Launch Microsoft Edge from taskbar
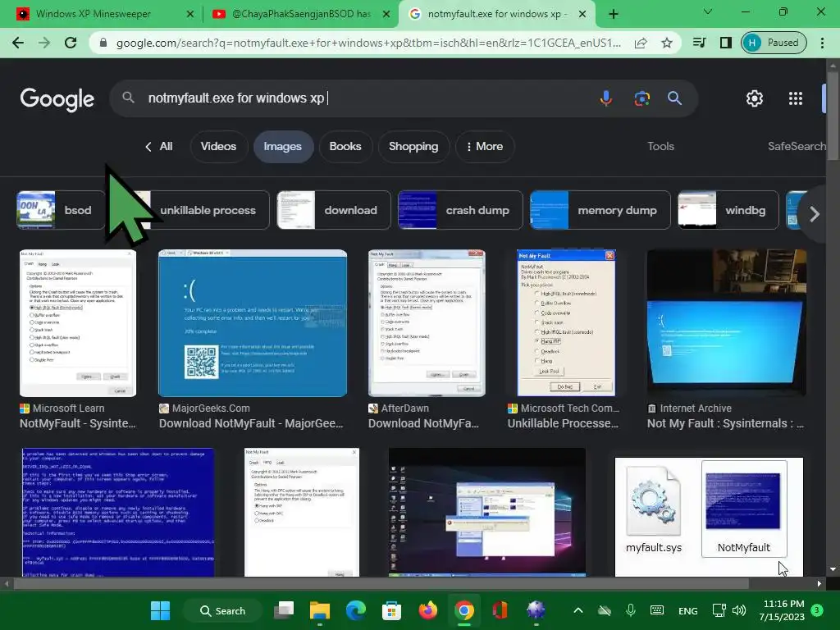 (356, 610)
